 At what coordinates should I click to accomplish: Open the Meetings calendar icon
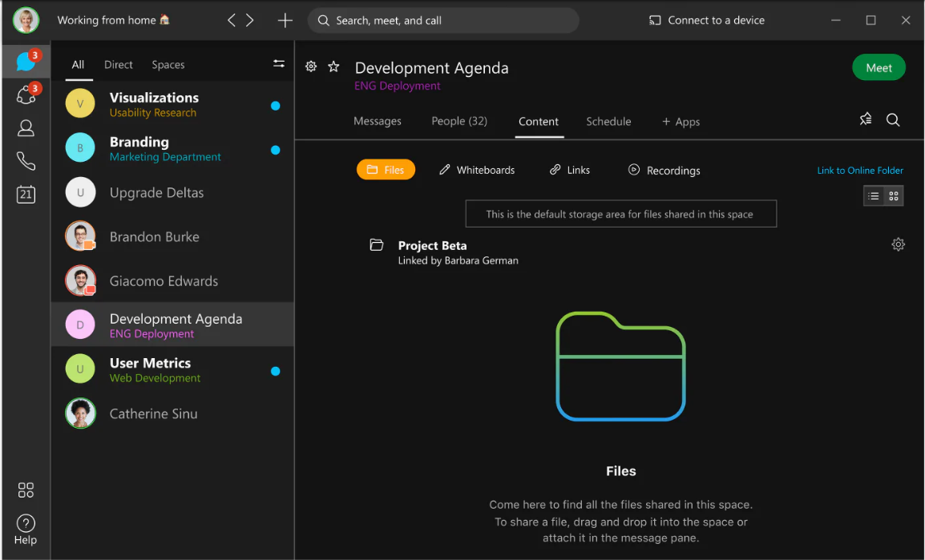pyautogui.click(x=25, y=193)
